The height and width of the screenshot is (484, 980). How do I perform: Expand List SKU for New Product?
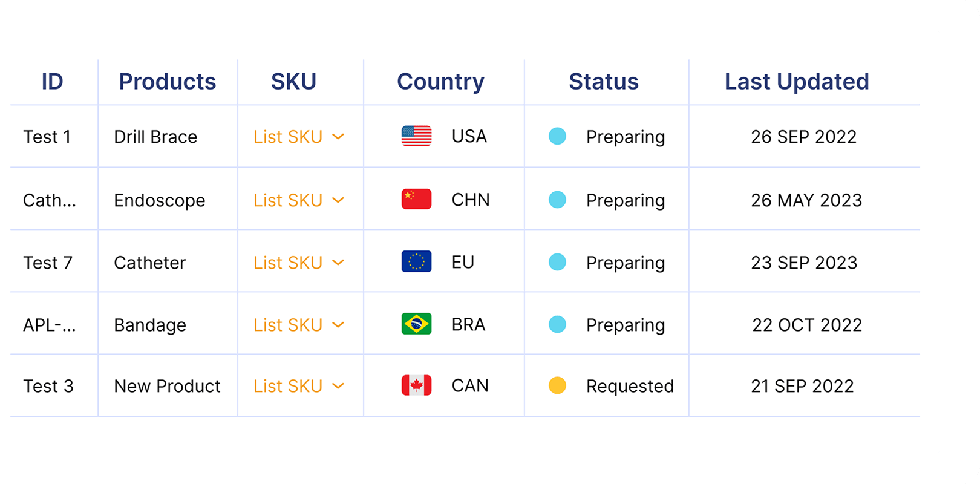tap(299, 386)
